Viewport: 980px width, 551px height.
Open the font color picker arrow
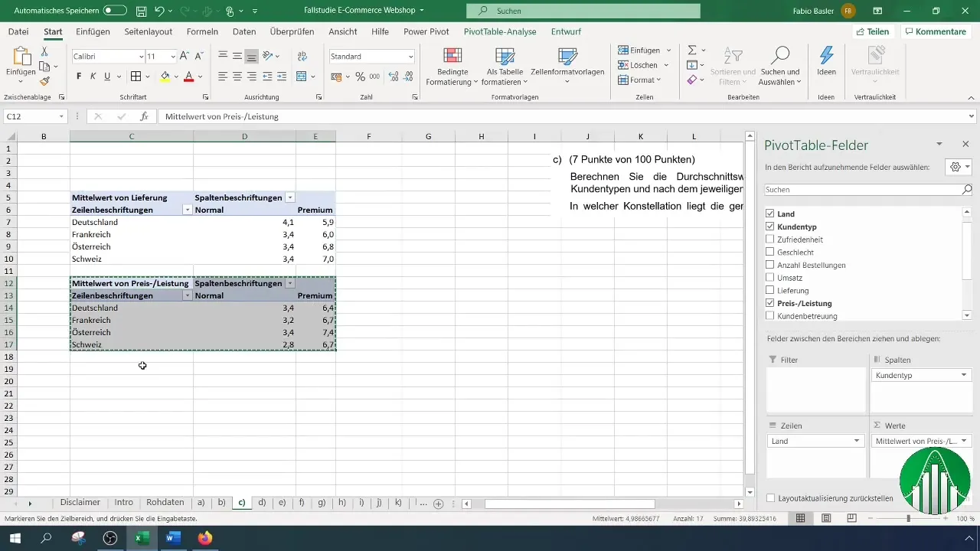[x=200, y=77]
